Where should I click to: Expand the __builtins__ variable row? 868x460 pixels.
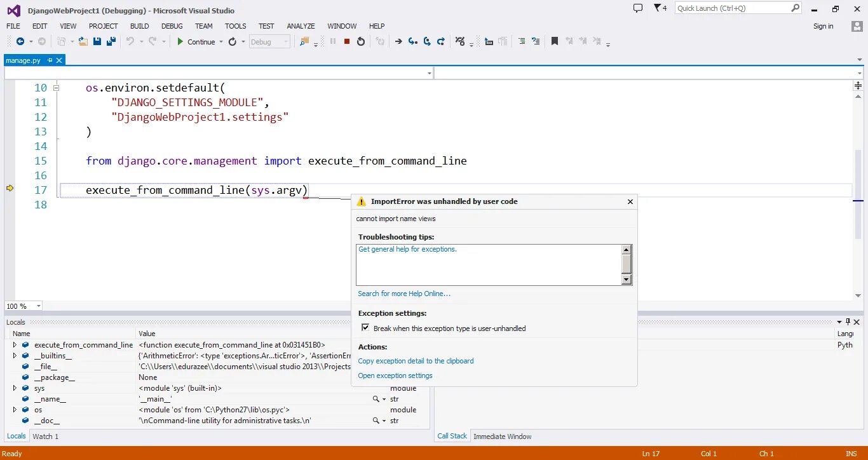point(15,355)
